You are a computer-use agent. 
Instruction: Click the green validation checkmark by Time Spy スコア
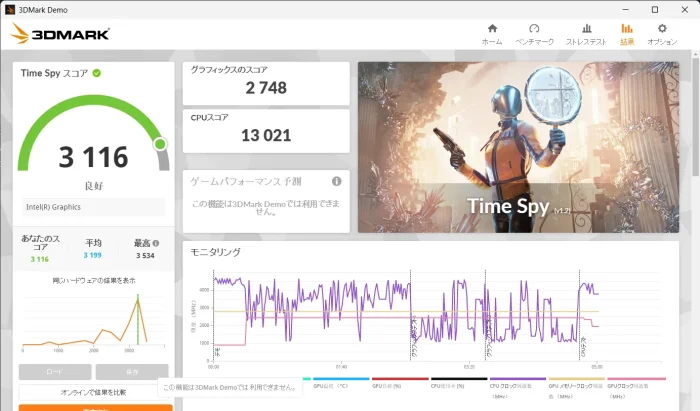96,73
